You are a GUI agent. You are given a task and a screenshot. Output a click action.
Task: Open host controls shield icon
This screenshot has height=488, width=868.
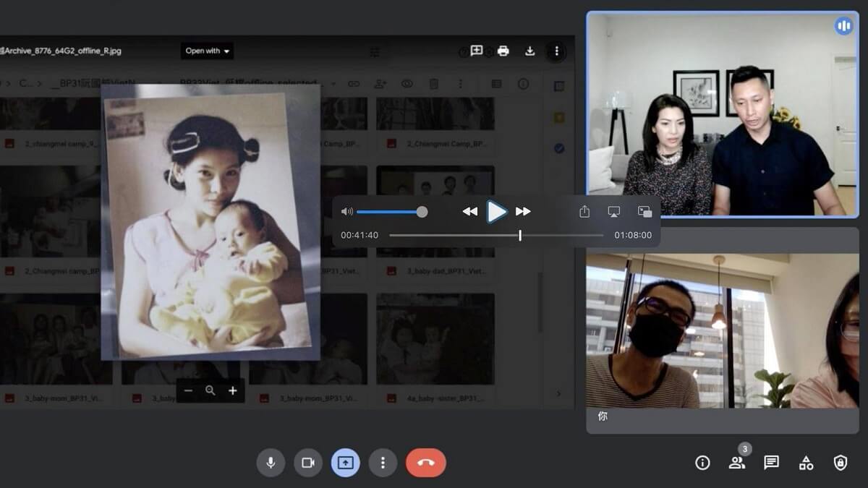point(841,463)
